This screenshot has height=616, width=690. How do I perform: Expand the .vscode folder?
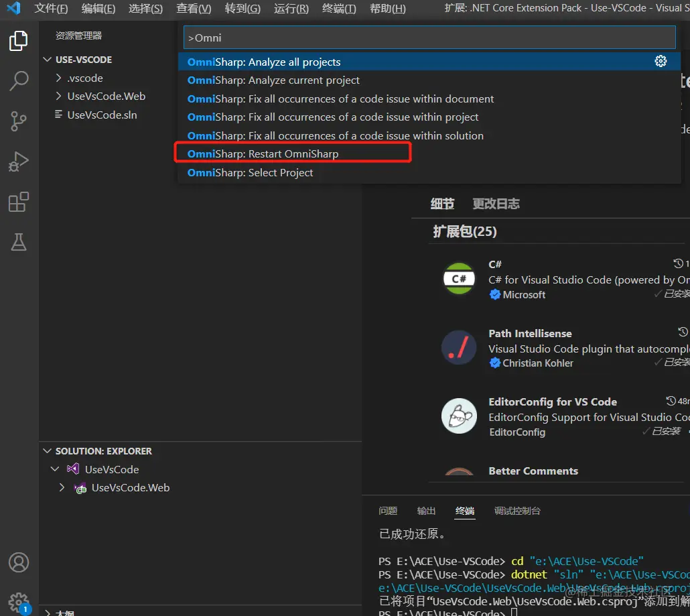coord(58,78)
